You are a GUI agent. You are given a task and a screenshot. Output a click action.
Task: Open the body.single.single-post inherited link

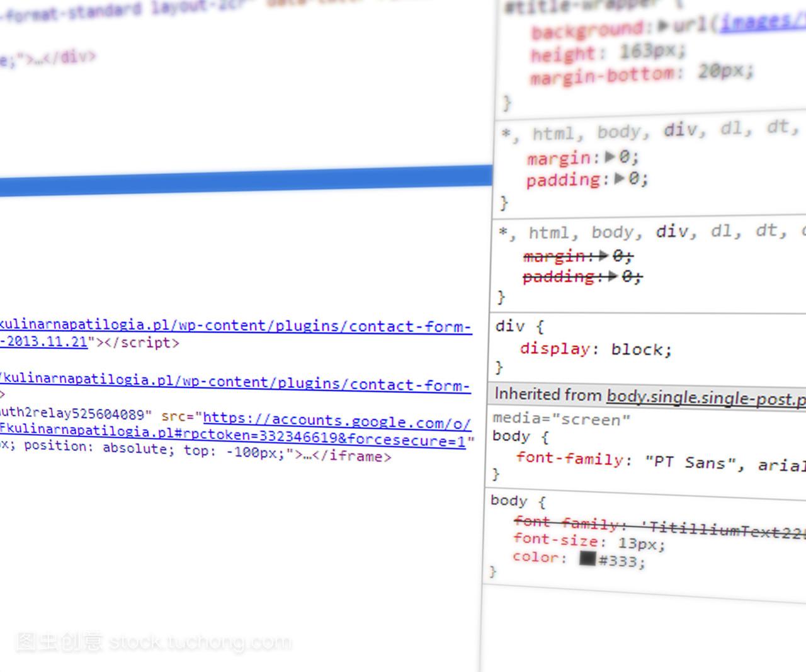coord(706,398)
